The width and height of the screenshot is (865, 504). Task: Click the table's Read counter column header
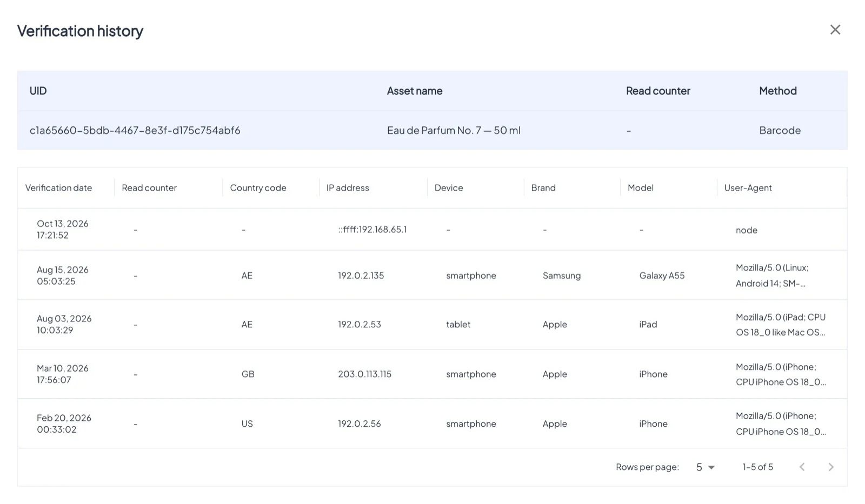point(149,188)
